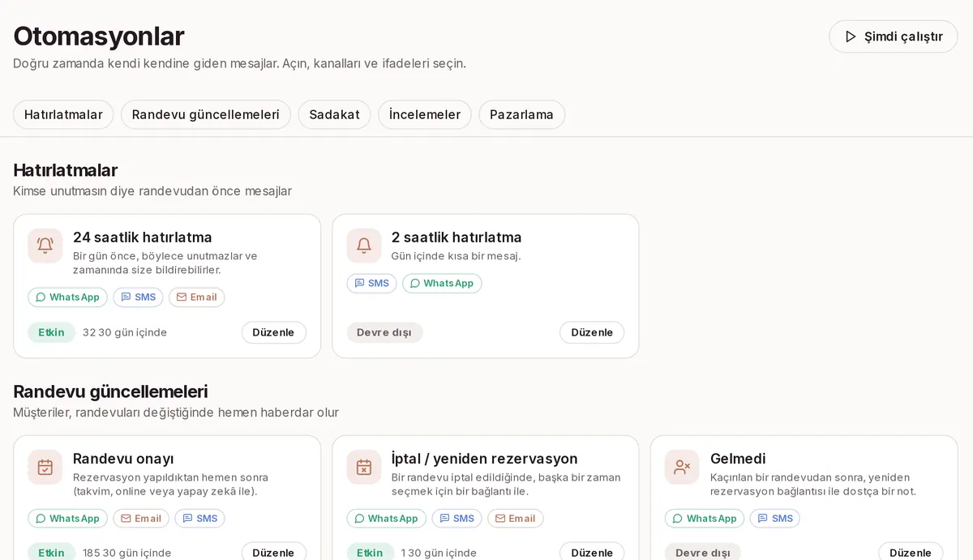Select WhatsApp channel chip on Randevu onayı

pyautogui.click(x=67, y=519)
